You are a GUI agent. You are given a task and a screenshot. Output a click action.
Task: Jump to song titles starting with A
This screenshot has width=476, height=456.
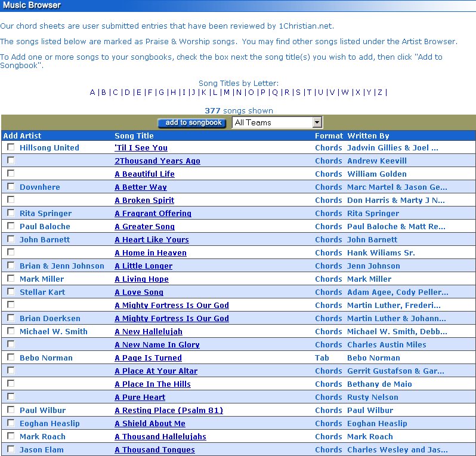[92, 93]
